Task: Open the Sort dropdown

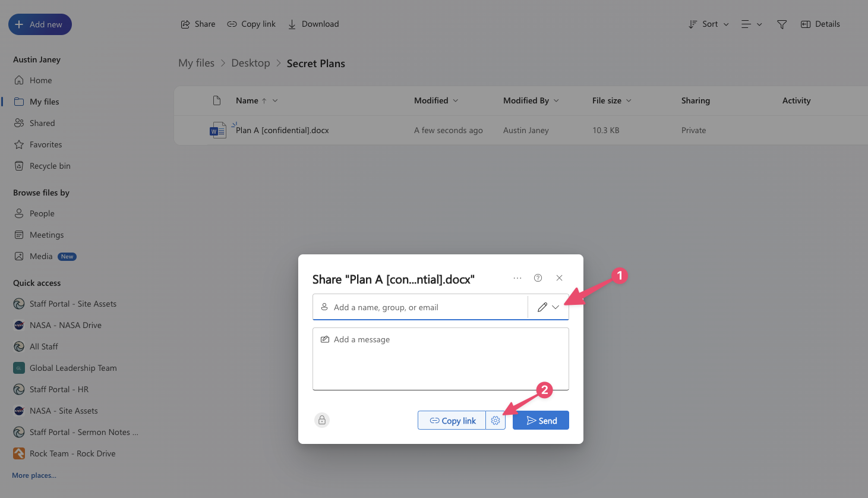Action: tap(709, 24)
